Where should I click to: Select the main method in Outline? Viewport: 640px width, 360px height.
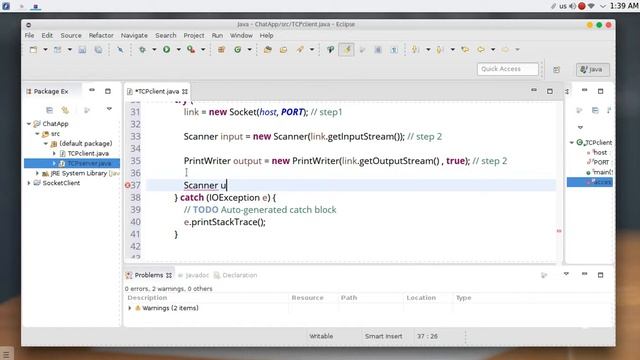pyautogui.click(x=602, y=172)
